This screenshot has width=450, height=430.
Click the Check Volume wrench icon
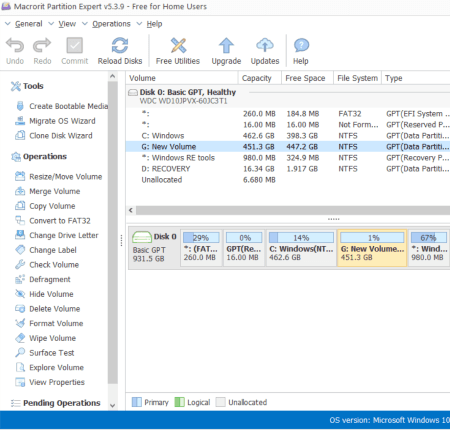20,264
